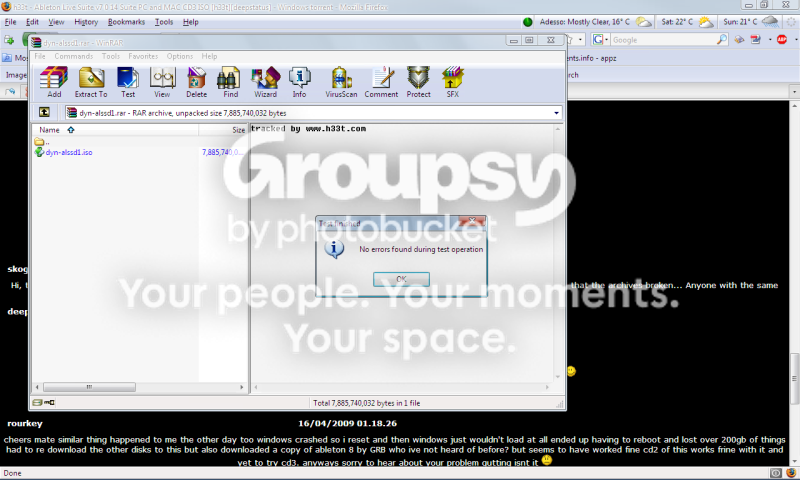The height and width of the screenshot is (480, 800).
Task: Click the drive icon in WinRAR status bar
Action: click(37, 402)
